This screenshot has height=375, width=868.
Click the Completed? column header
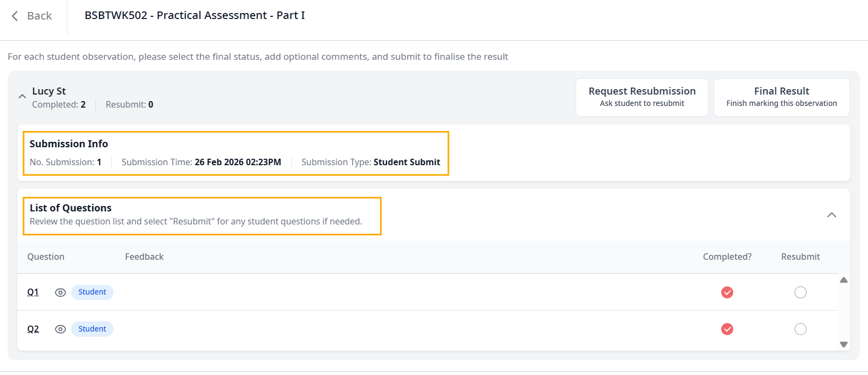click(727, 257)
